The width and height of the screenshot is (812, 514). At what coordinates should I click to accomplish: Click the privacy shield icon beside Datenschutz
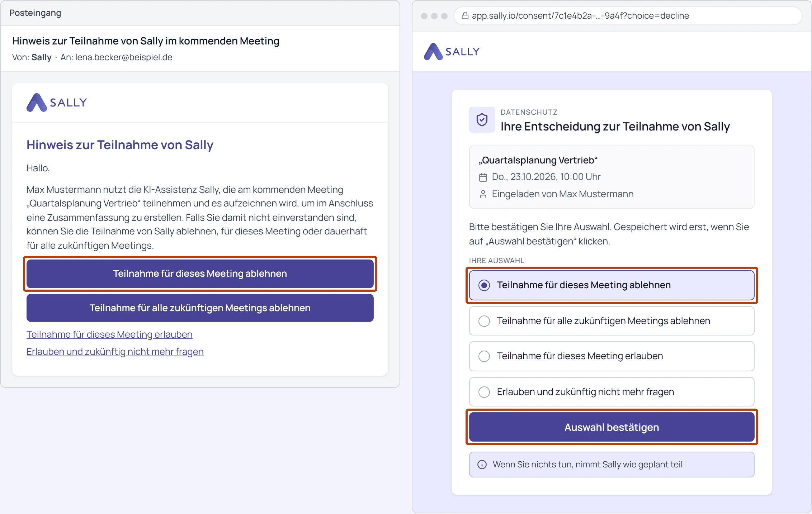click(x=482, y=120)
